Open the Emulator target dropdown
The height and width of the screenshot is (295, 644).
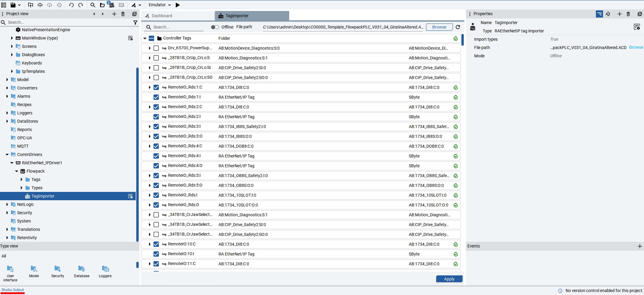[160, 5]
